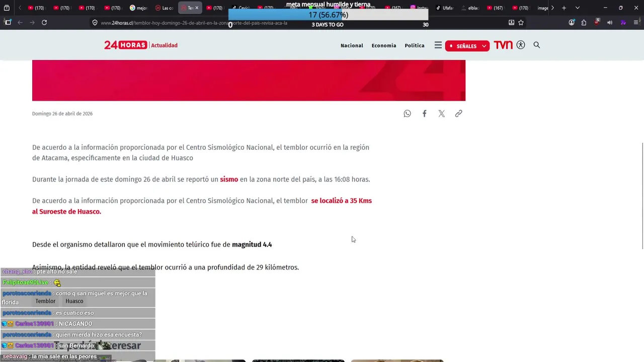The image size is (644, 362).
Task: Open the Economía section
Action: click(384, 46)
